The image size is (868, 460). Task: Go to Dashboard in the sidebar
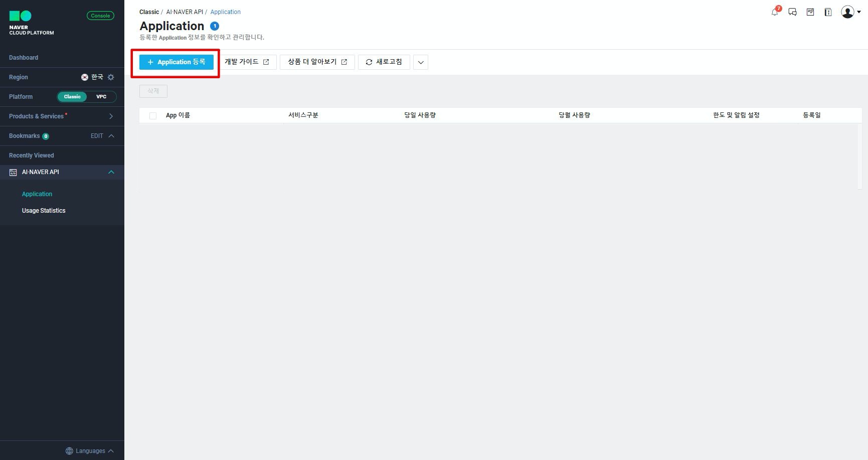pyautogui.click(x=24, y=58)
